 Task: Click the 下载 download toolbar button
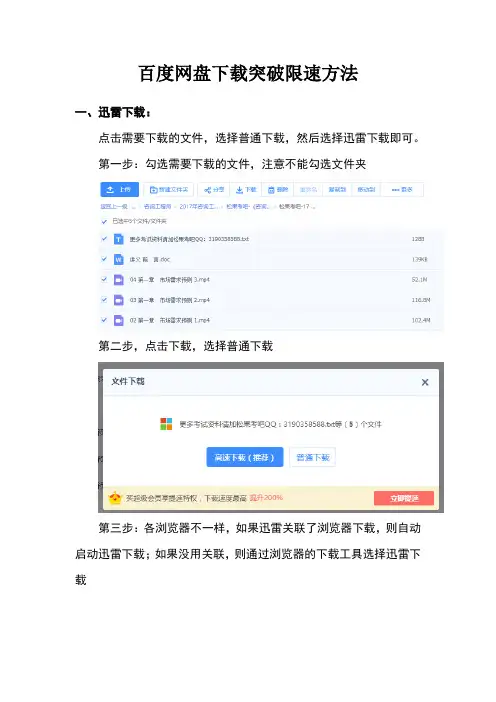tap(246, 190)
